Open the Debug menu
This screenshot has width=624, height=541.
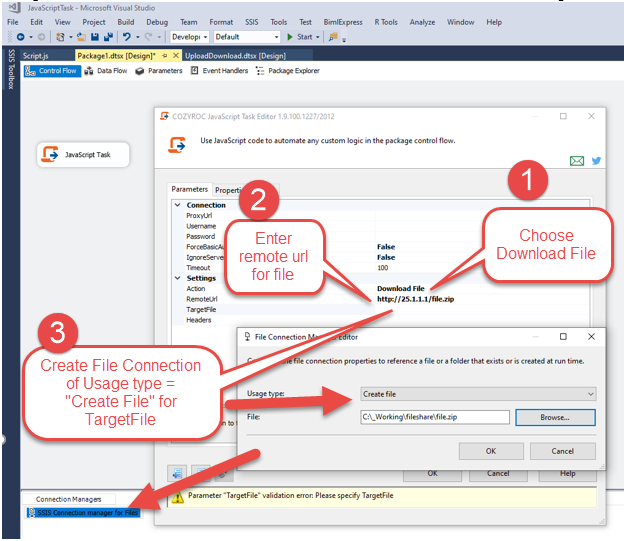(x=157, y=22)
